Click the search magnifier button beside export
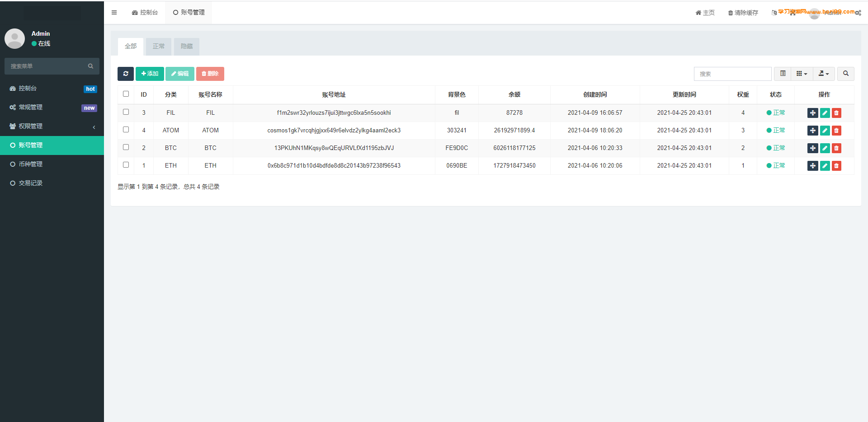The image size is (868, 422). [845, 74]
